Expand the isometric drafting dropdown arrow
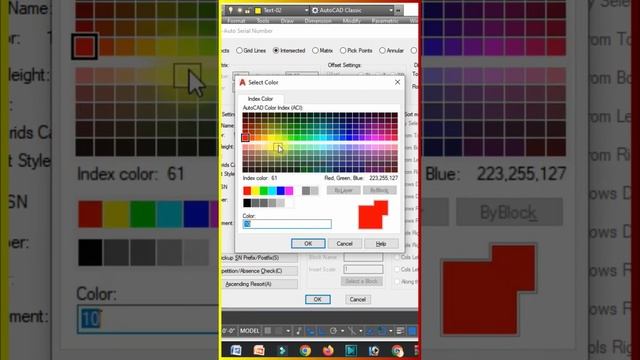 tap(360, 331)
